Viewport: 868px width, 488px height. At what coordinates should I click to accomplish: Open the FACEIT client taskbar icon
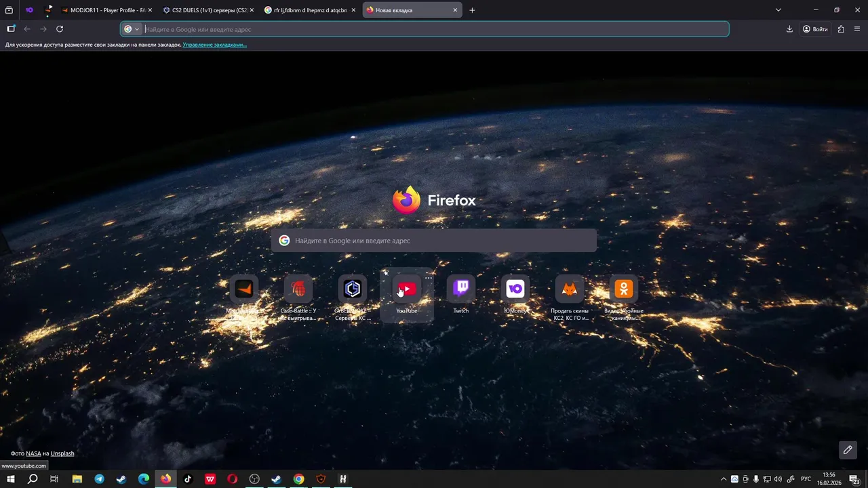321,479
